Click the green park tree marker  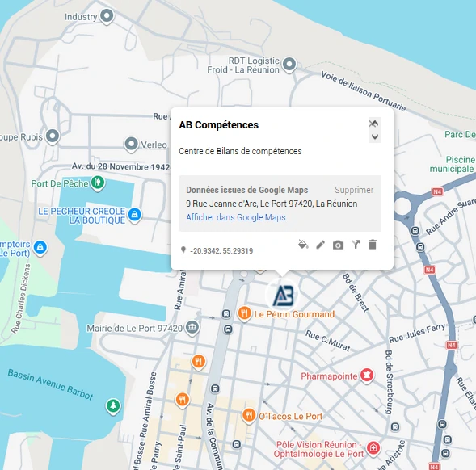tap(113, 406)
